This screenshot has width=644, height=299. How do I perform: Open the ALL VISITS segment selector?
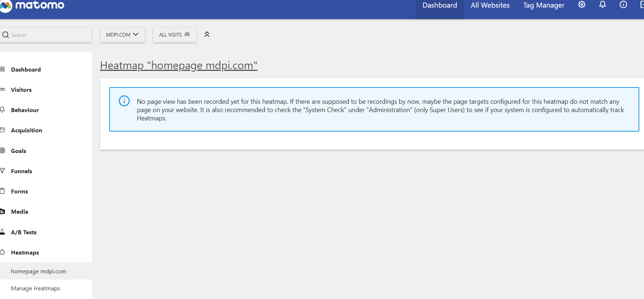click(x=174, y=35)
